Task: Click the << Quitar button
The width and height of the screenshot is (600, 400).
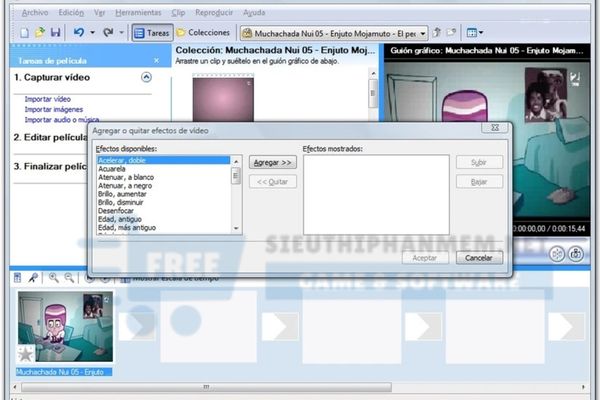Action: tap(273, 182)
